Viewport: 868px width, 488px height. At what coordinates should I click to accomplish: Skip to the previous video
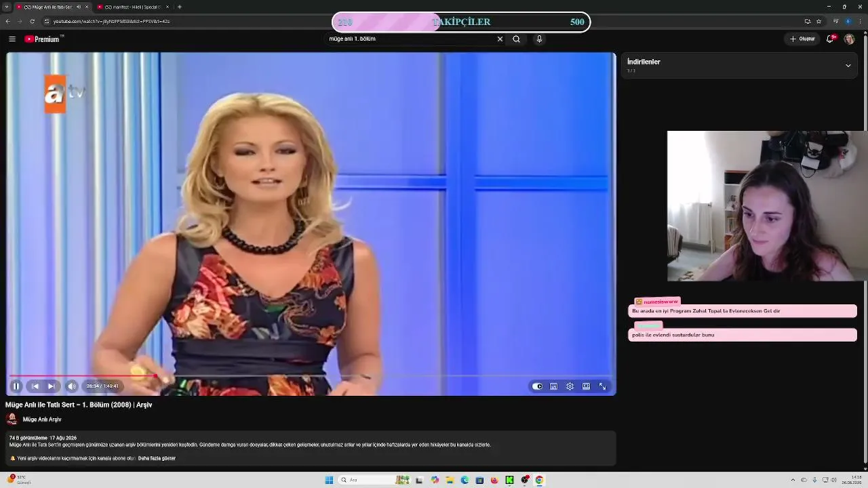pos(35,386)
